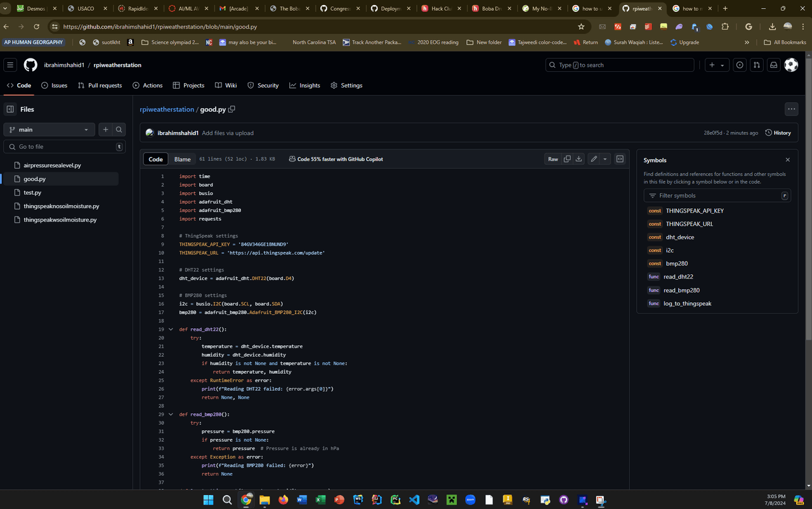Search files with magnifier icon in sidebar
Viewport: 812px width, 509px height.
[x=119, y=129]
